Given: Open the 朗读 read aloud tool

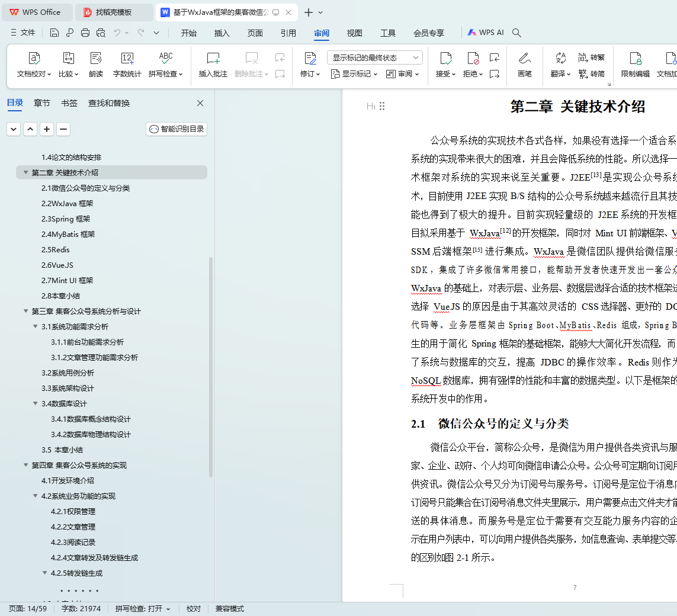Looking at the screenshot, I should [96, 59].
